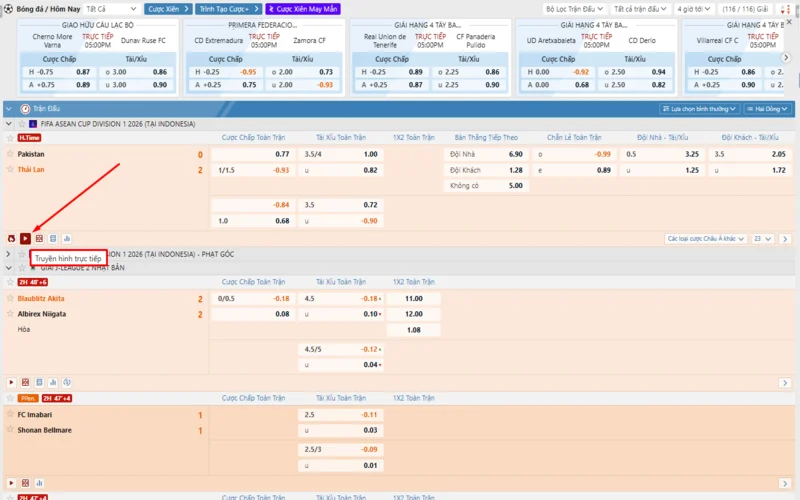
Task: Star the Pakistan team
Action: (10, 154)
